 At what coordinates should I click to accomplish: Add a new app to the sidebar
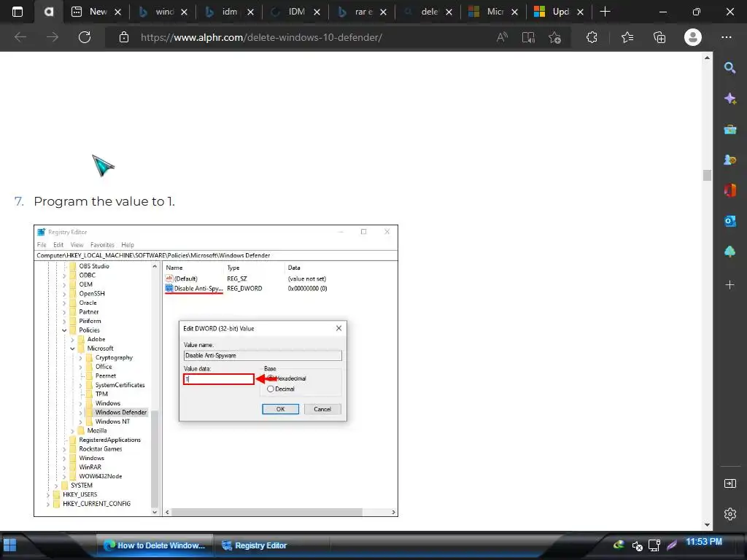click(x=729, y=285)
